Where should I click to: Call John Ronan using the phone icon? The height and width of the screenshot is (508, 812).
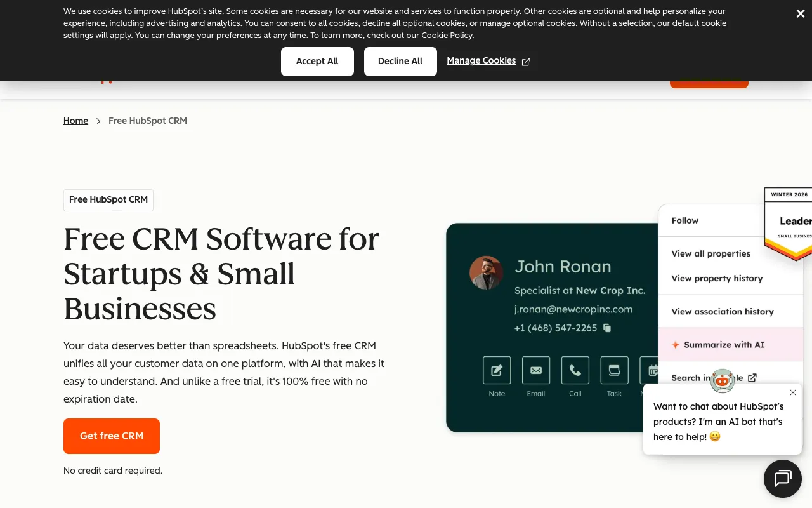pyautogui.click(x=575, y=370)
